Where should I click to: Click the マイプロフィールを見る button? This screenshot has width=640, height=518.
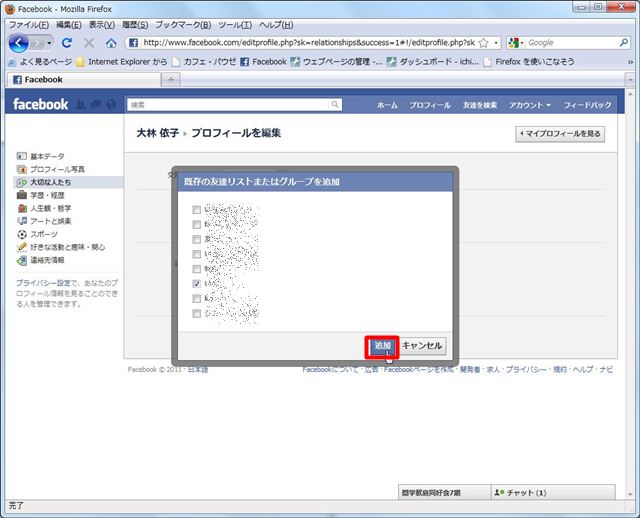[x=560, y=134]
